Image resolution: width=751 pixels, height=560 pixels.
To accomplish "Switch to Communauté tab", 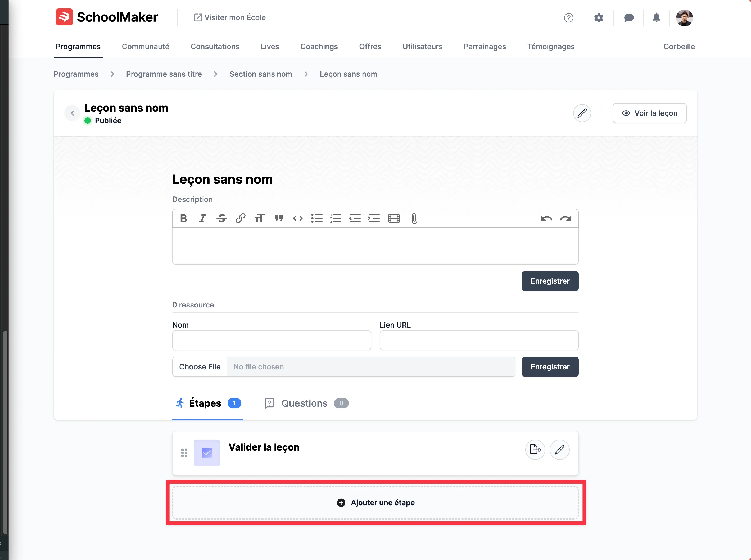I will coord(146,47).
